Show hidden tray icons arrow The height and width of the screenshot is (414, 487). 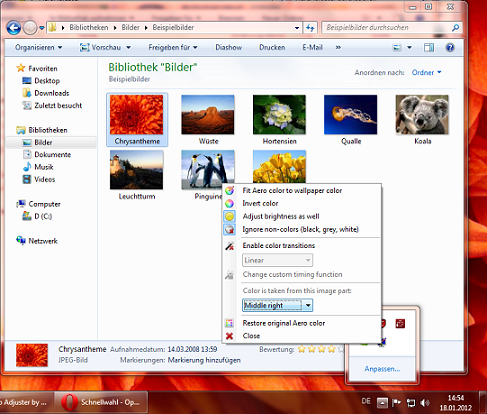(x=382, y=403)
